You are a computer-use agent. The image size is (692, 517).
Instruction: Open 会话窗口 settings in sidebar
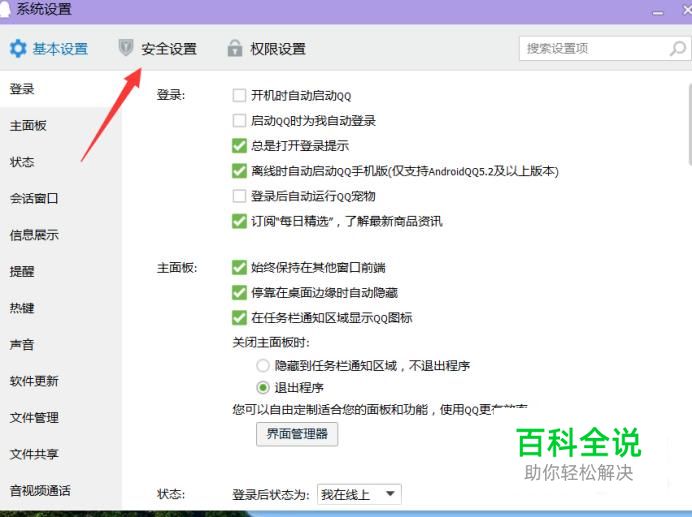[x=61, y=199]
